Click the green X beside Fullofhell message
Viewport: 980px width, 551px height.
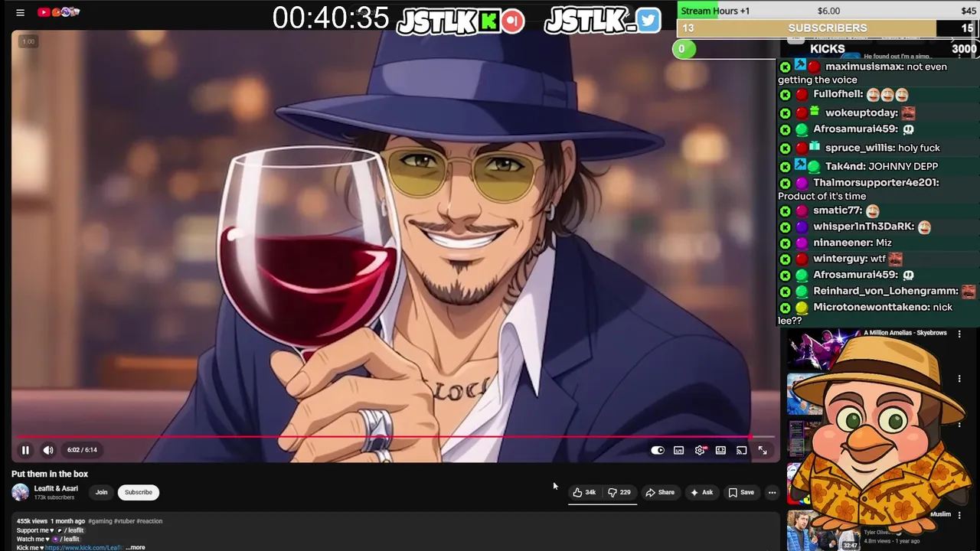coord(785,95)
